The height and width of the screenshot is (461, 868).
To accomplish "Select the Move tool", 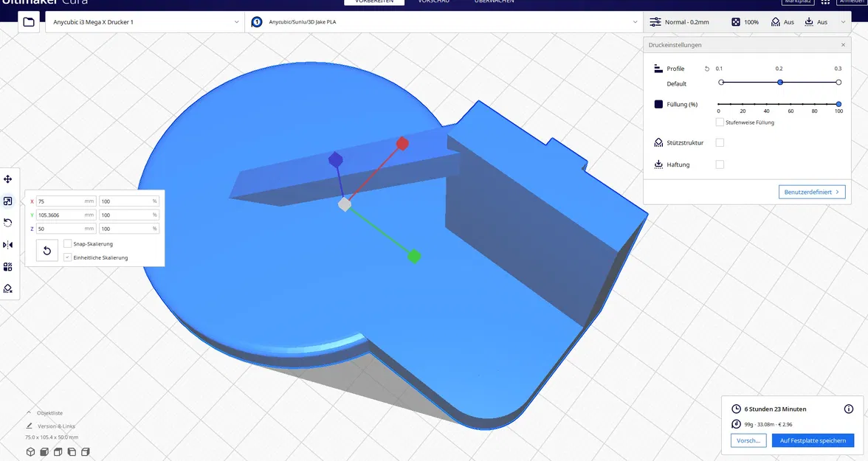I will [7, 178].
